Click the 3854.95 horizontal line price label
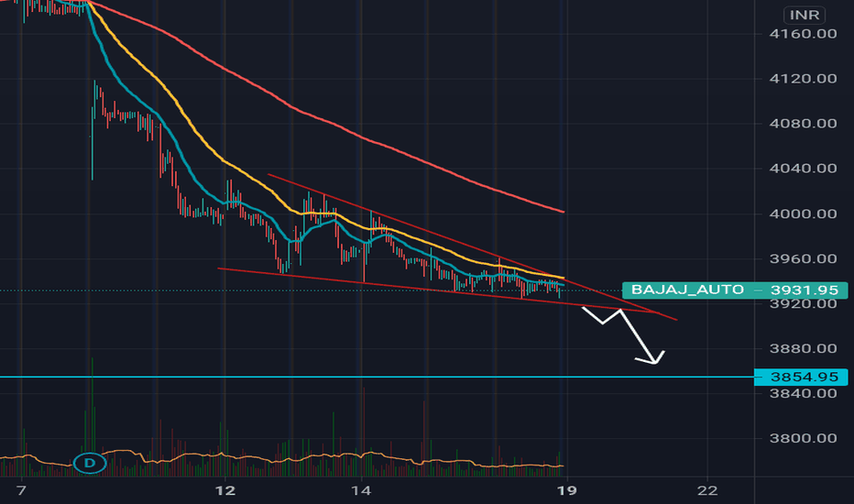The image size is (854, 504). 801,377
